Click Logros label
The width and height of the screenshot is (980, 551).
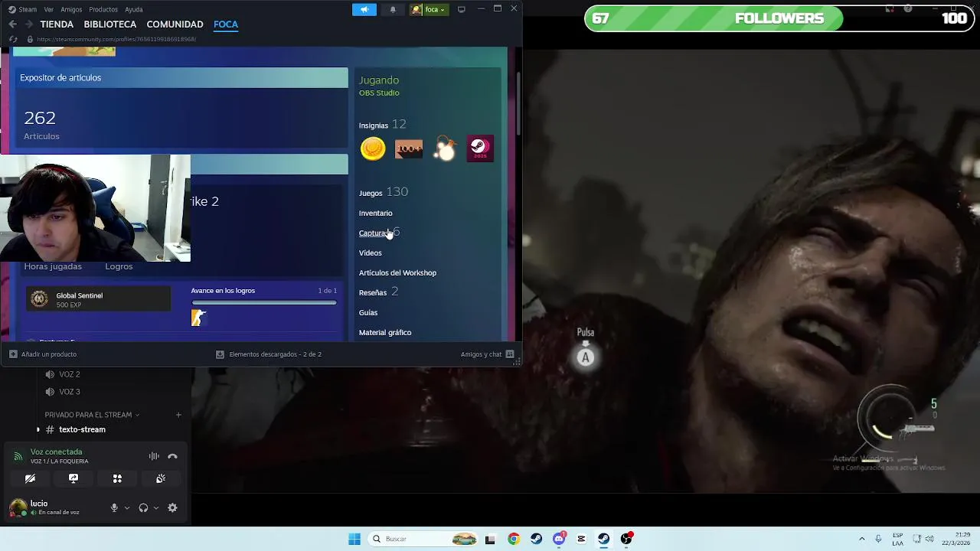(119, 266)
